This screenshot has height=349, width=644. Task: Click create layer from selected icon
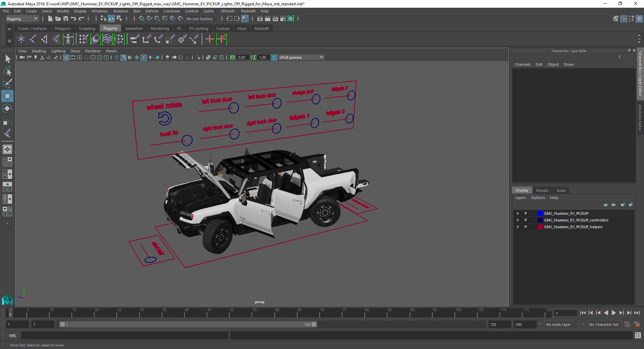631,205
